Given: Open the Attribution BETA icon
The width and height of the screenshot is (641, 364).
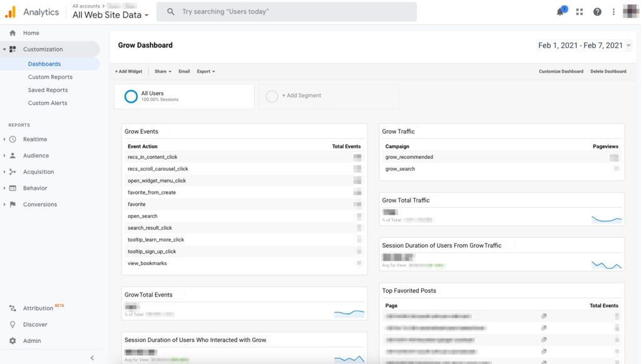Looking at the screenshot, I should (11, 308).
